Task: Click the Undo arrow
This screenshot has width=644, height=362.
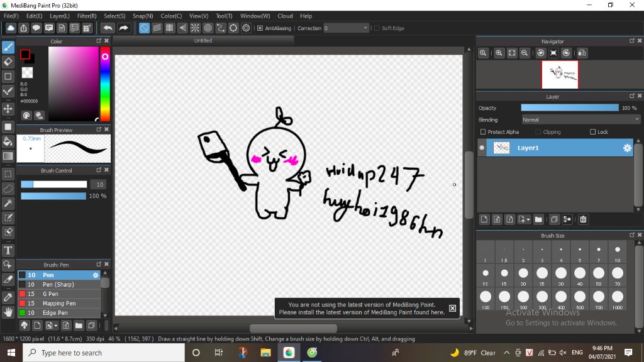Action: tap(108, 28)
